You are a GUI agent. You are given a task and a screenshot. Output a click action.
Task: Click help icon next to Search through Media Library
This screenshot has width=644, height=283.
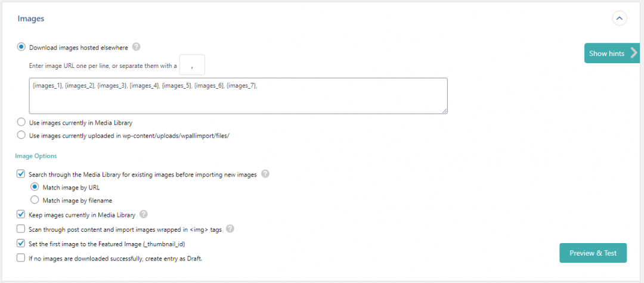(265, 175)
